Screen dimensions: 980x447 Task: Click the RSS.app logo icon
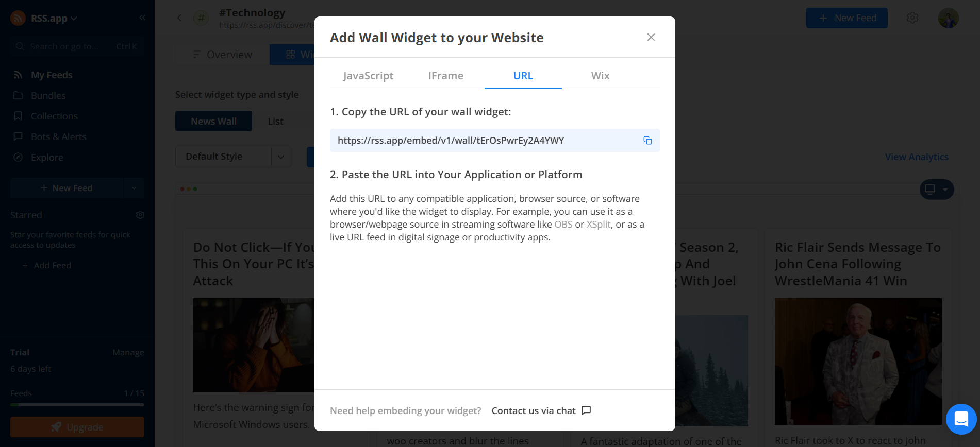pyautogui.click(x=18, y=18)
